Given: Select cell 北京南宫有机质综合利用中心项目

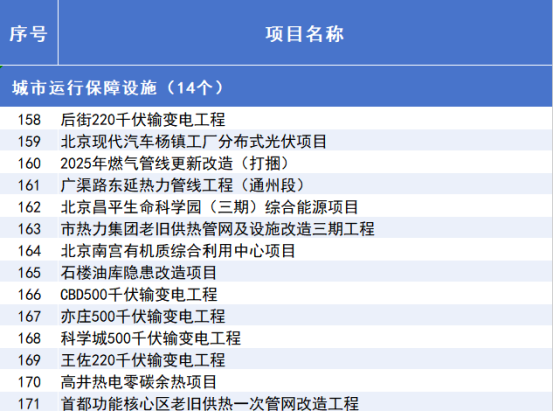Looking at the screenshot, I should point(305,250).
